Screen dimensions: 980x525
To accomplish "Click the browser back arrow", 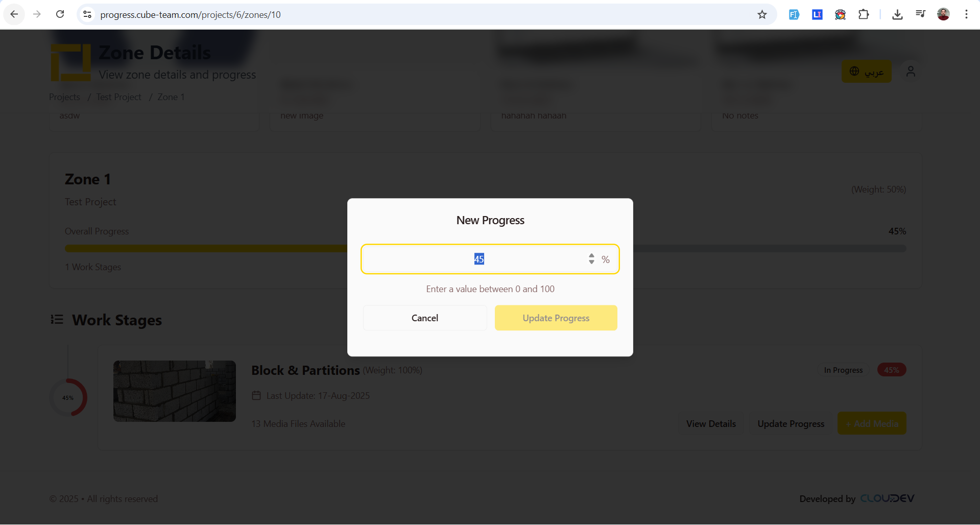I will point(14,14).
